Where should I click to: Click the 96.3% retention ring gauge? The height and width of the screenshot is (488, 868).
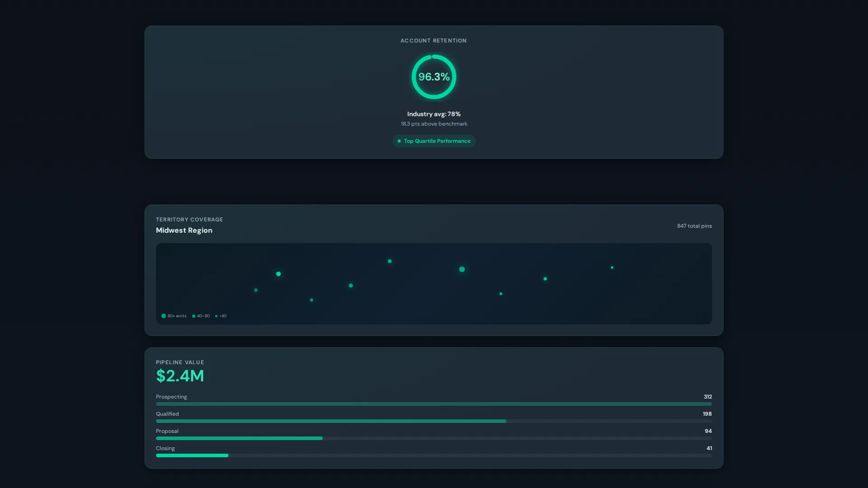tap(434, 77)
